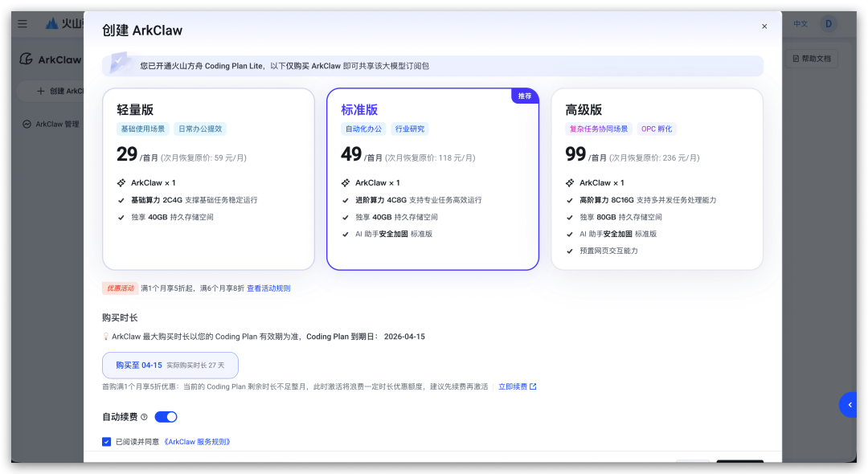Select the 轻量版 29元 plan card
This screenshot has width=868, height=474.
(208, 178)
